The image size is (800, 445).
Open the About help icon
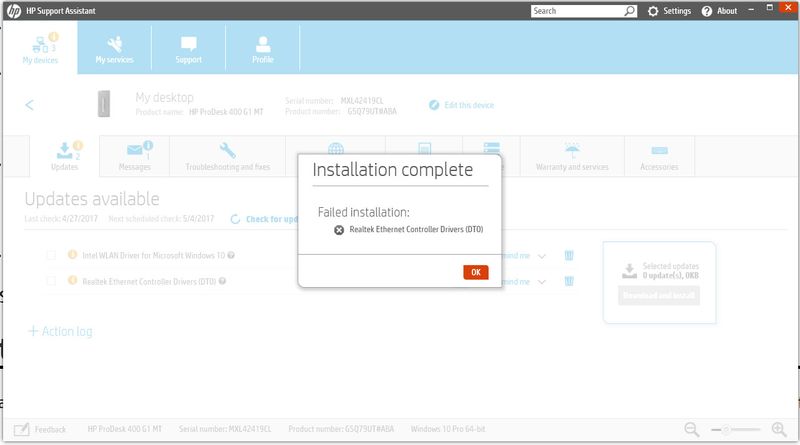pyautogui.click(x=707, y=11)
